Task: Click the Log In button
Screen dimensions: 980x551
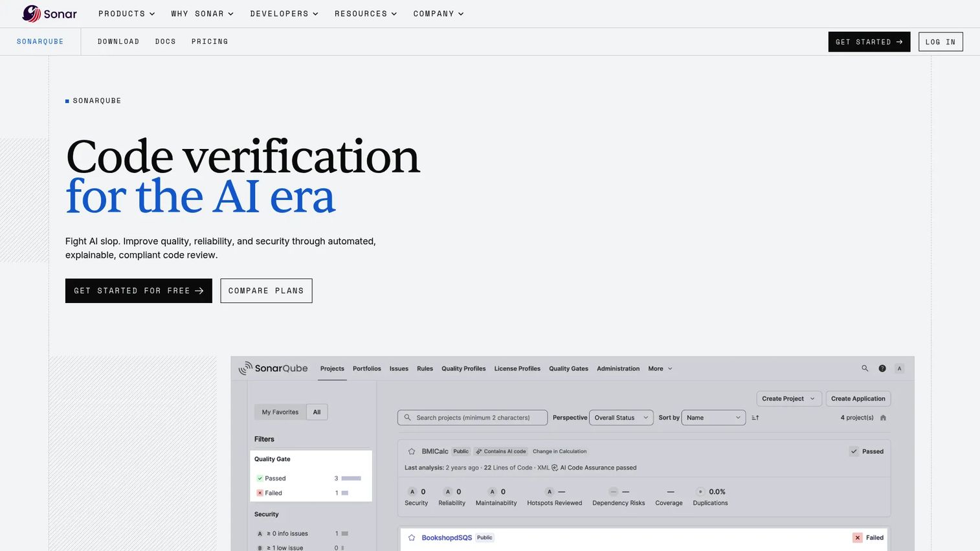Action: 941,41
